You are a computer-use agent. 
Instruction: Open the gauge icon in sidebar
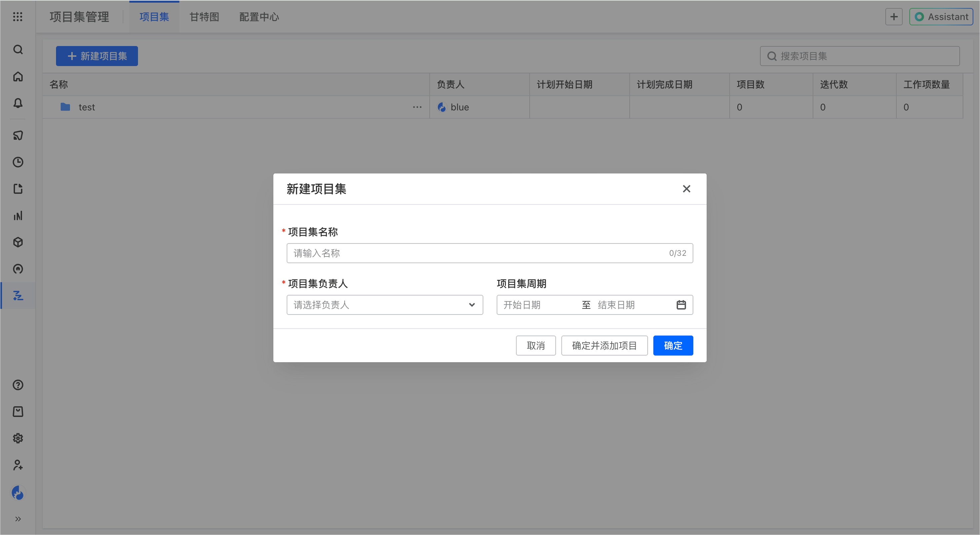pyautogui.click(x=18, y=269)
